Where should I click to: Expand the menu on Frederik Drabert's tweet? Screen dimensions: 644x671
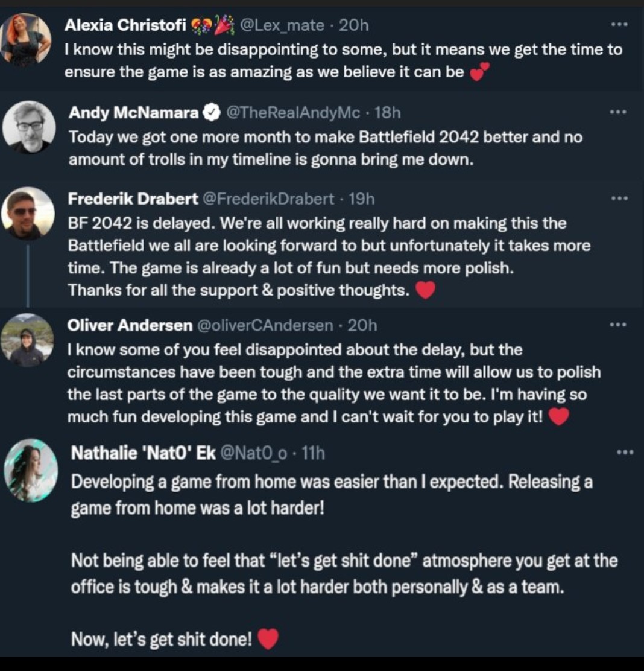[x=619, y=198]
